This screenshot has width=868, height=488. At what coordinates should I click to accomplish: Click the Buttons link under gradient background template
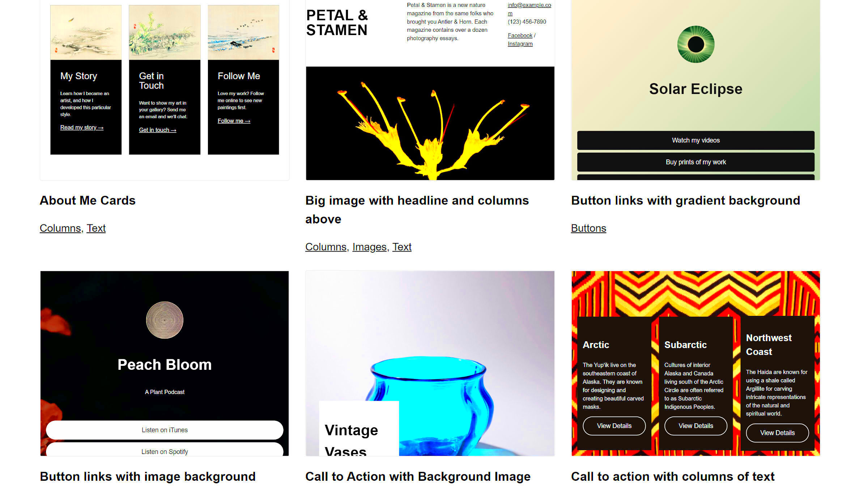pos(588,228)
